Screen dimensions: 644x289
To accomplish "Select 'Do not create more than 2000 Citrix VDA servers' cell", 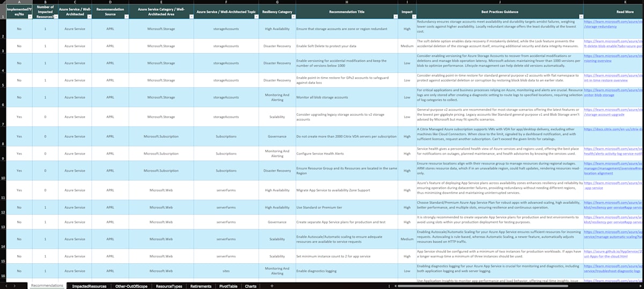I will (346, 136).
